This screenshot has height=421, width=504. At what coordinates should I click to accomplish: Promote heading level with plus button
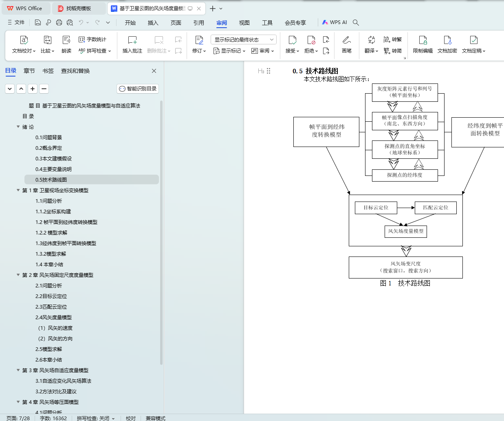(33, 88)
